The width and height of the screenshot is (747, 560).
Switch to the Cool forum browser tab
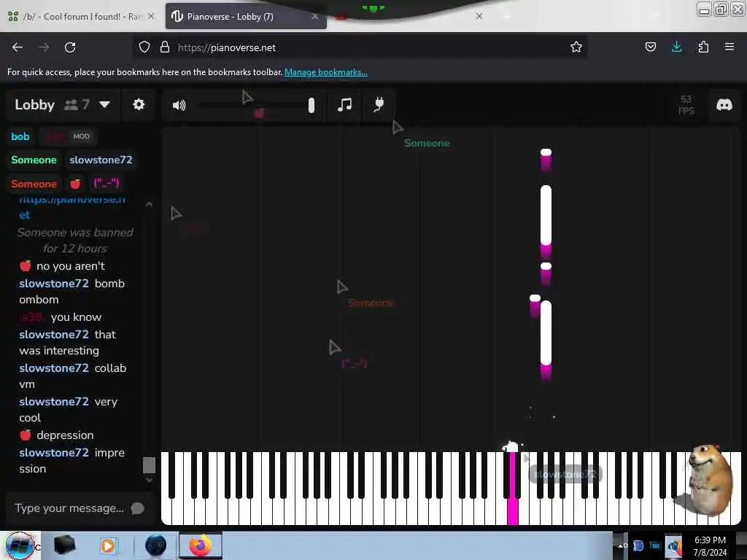point(81,17)
